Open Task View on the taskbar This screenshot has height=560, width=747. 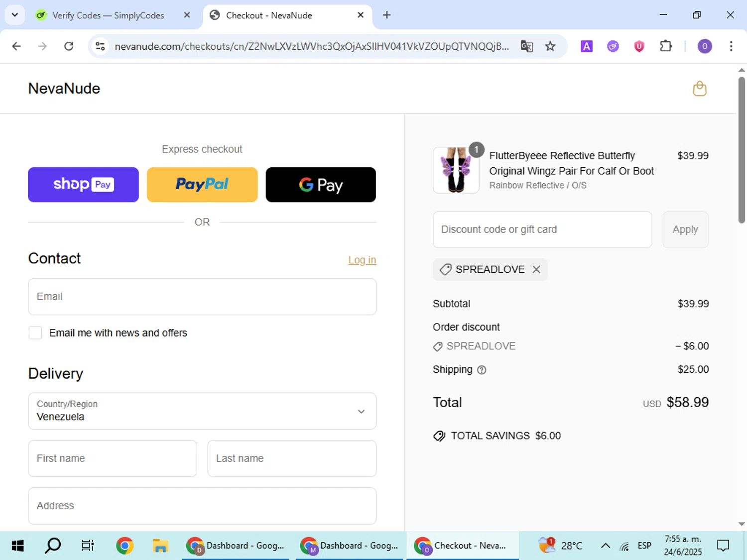(x=88, y=546)
